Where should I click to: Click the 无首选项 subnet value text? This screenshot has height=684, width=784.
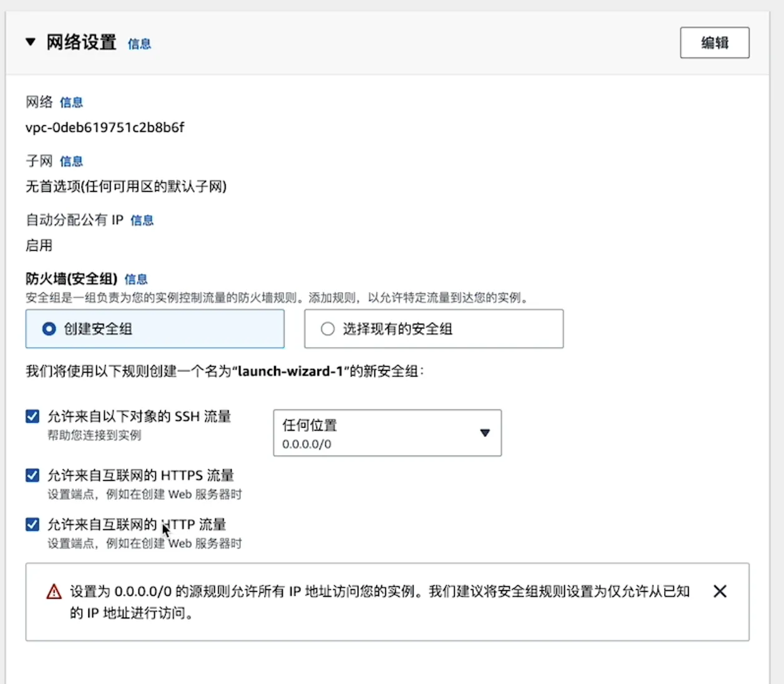coord(126,187)
